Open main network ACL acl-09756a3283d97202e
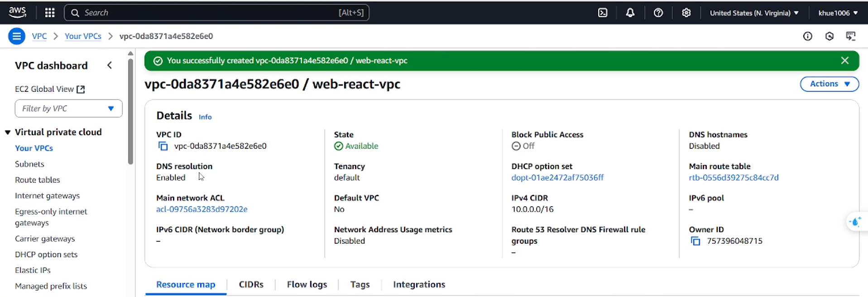The image size is (868, 297). point(202,209)
